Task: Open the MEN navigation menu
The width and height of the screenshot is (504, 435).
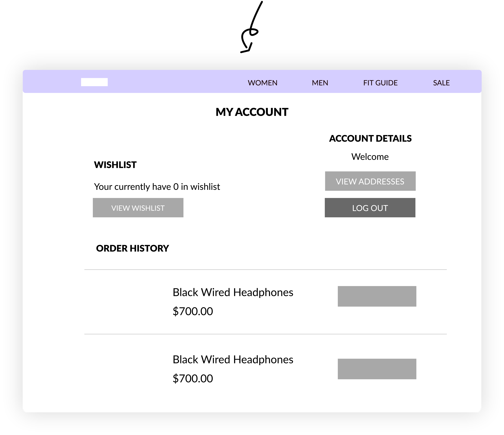Action: click(x=320, y=83)
